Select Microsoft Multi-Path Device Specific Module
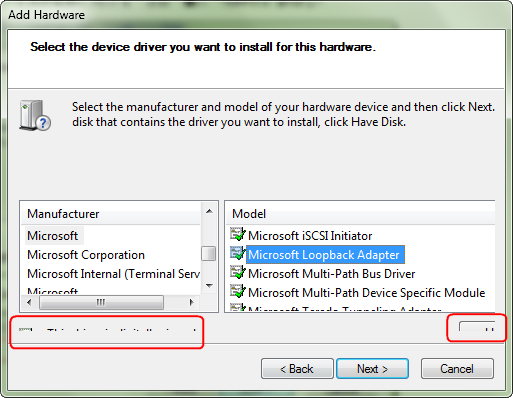Viewport: 513px width, 398px height. 367,293
